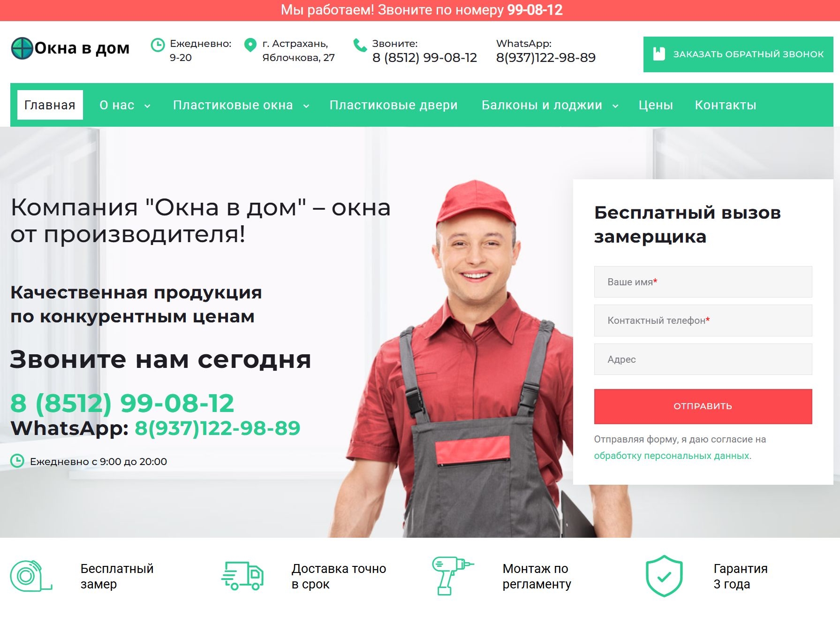
Task: Click the measuring tape icon for Бесплатный замер
Action: 30,576
